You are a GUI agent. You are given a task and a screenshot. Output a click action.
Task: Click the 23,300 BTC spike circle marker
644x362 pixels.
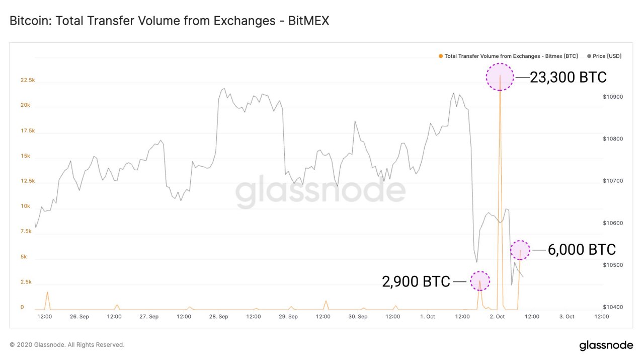pos(500,77)
